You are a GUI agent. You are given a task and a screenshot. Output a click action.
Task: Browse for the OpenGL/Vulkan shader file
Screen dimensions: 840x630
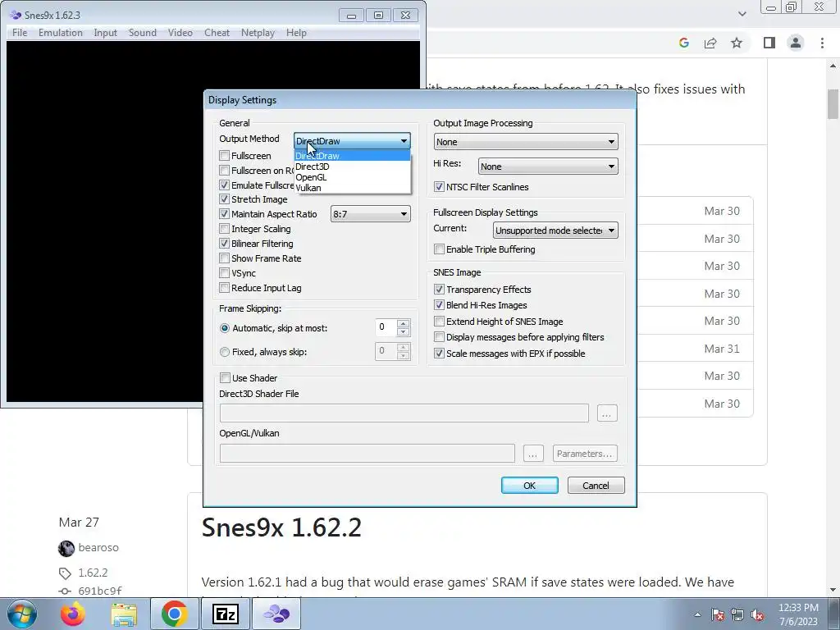[532, 454]
